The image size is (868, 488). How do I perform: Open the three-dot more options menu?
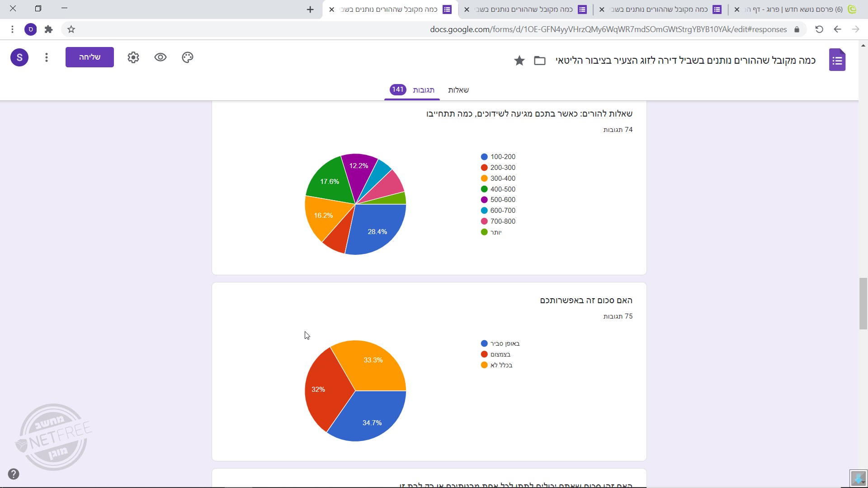(47, 57)
